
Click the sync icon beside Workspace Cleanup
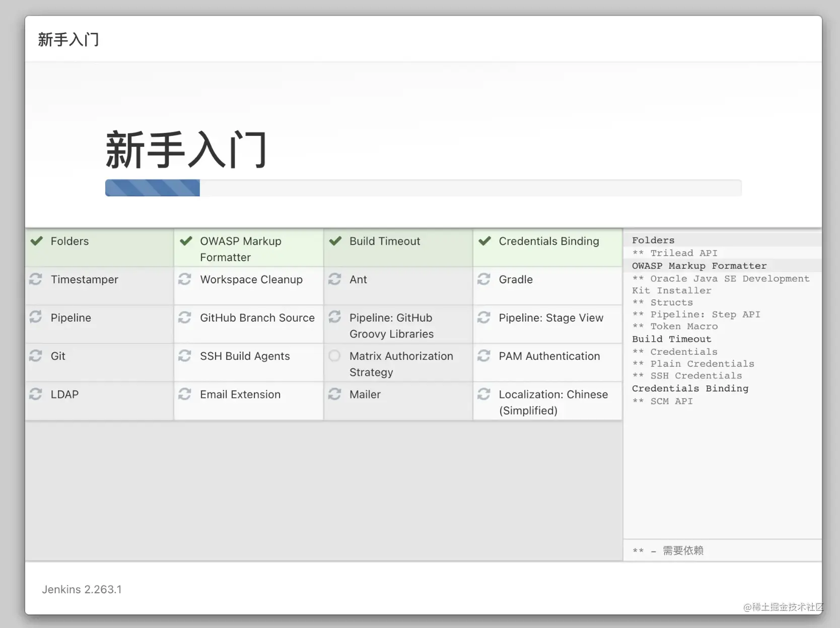pos(185,279)
